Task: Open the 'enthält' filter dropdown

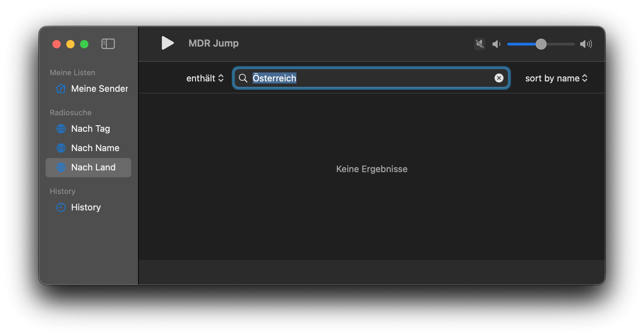Action: [205, 78]
